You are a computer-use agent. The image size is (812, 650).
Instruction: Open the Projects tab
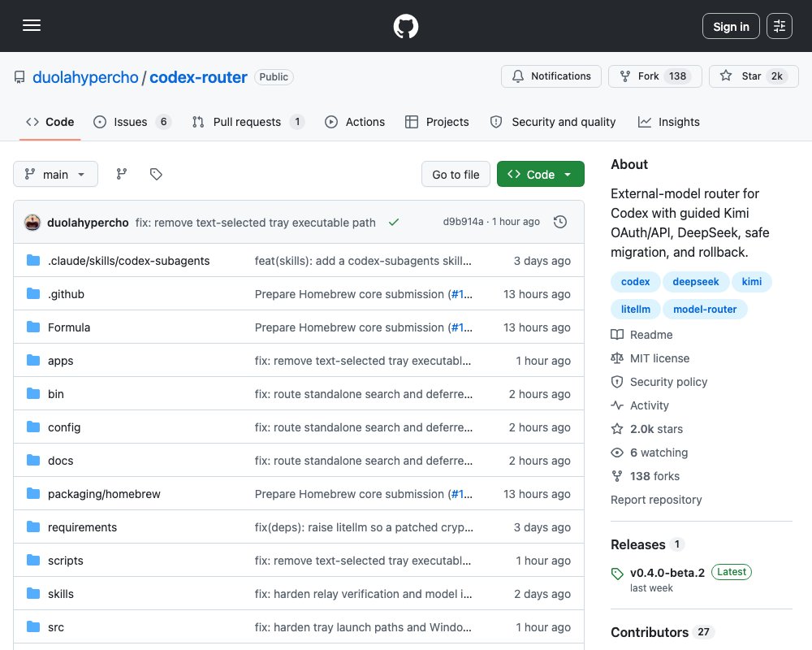[437, 122]
